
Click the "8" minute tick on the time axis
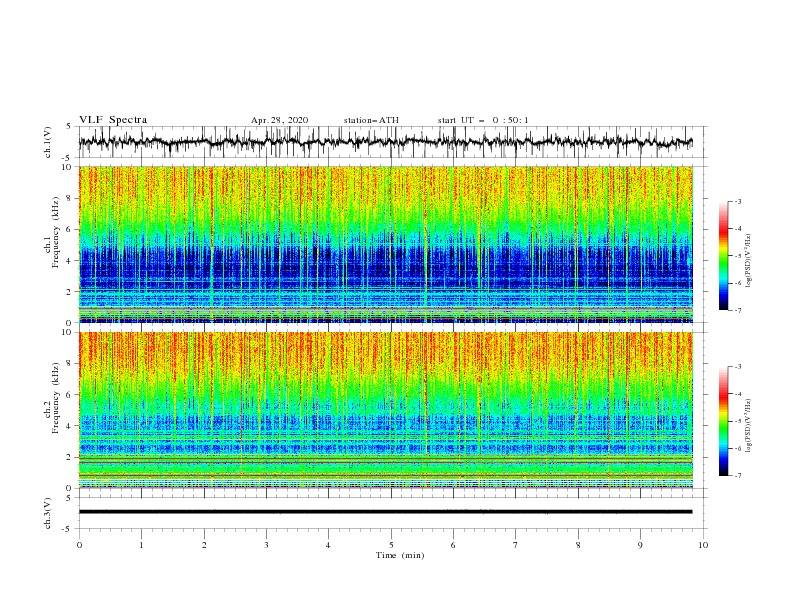578,545
